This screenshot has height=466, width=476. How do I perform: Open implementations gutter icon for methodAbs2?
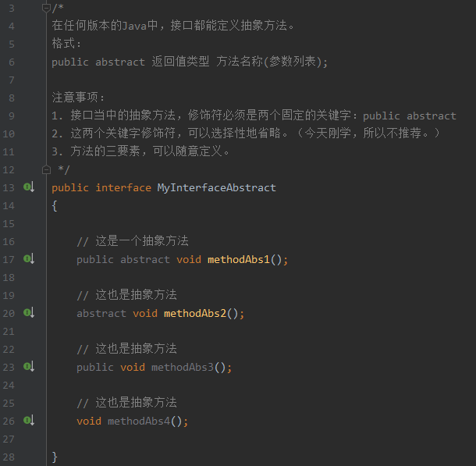click(29, 312)
